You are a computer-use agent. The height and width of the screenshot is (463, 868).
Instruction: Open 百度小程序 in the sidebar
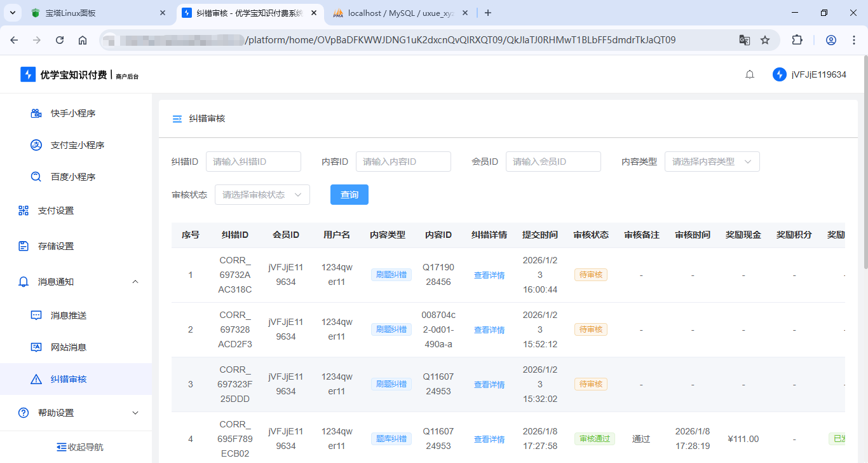tap(72, 177)
